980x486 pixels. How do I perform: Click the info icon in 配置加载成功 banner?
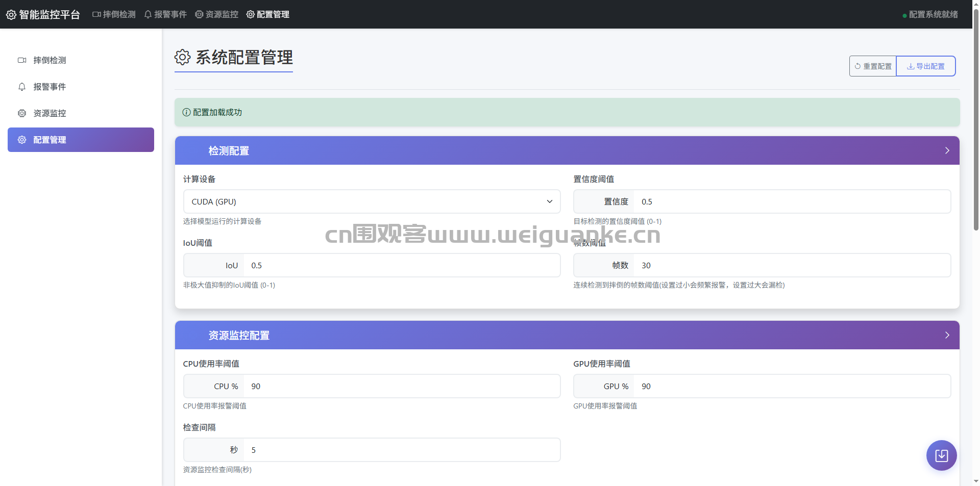point(187,112)
